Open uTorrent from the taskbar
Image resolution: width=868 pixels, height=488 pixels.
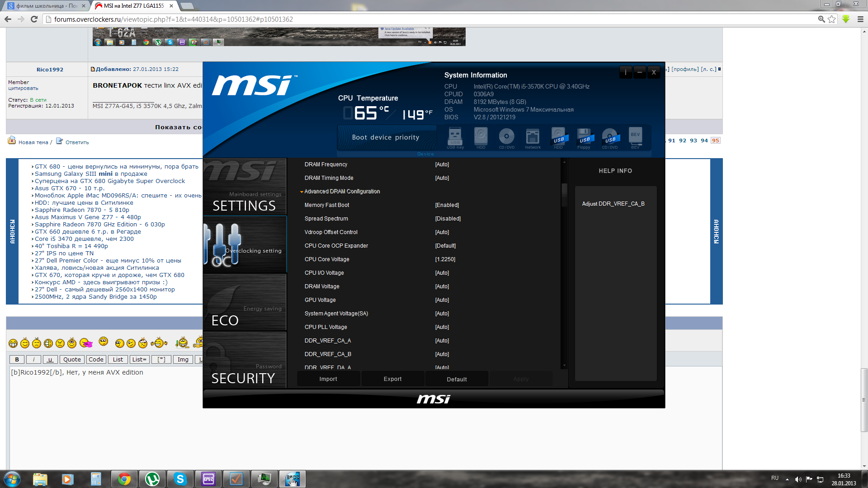152,479
